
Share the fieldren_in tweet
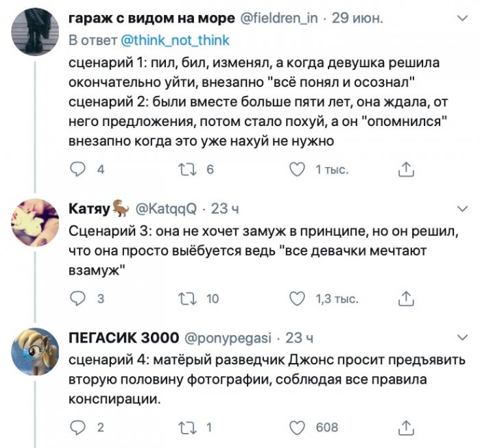tap(405, 169)
